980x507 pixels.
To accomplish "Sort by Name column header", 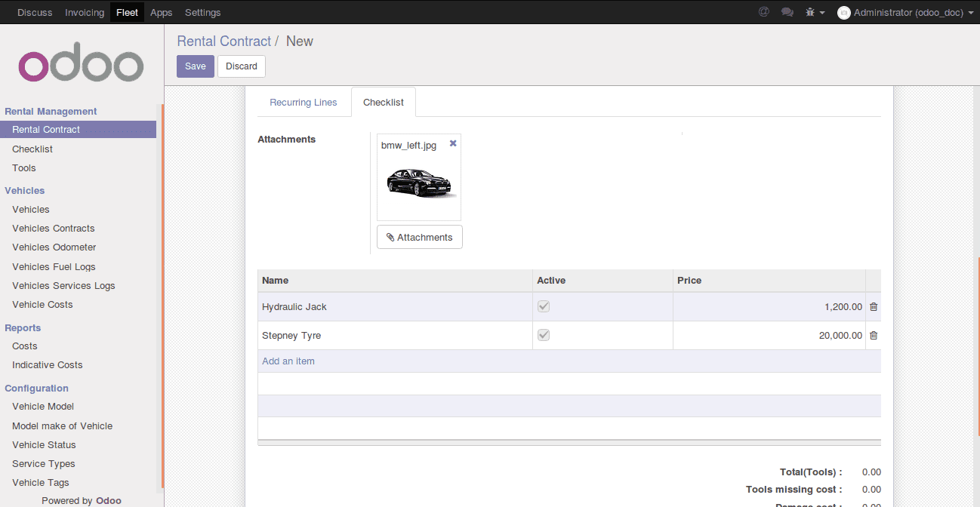I will (395, 281).
